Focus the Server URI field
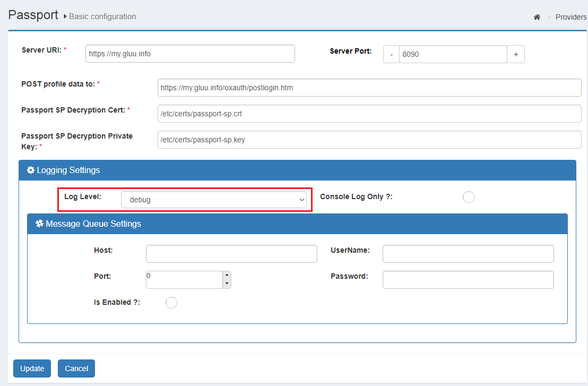Image resolution: width=588 pixels, height=386 pixels. 189,54
